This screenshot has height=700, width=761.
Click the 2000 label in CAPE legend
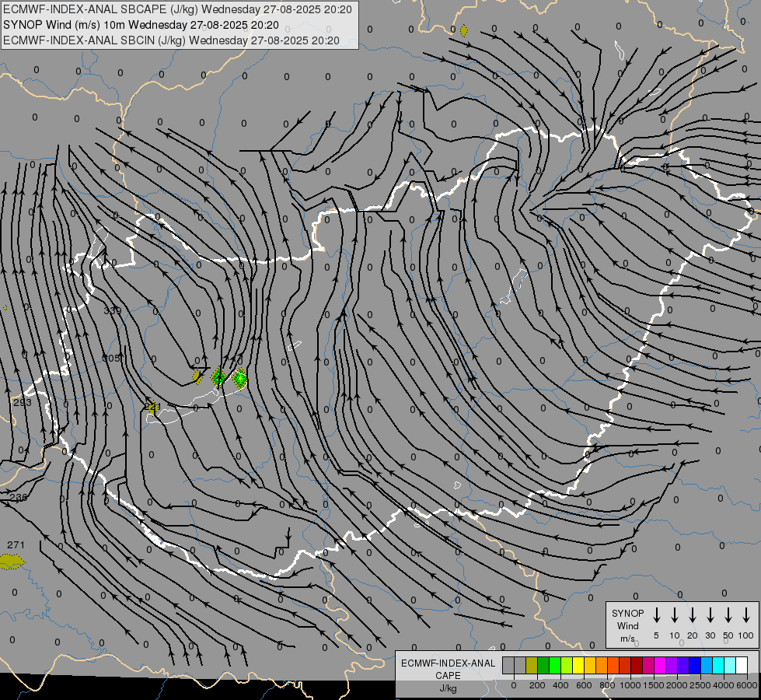(x=677, y=685)
